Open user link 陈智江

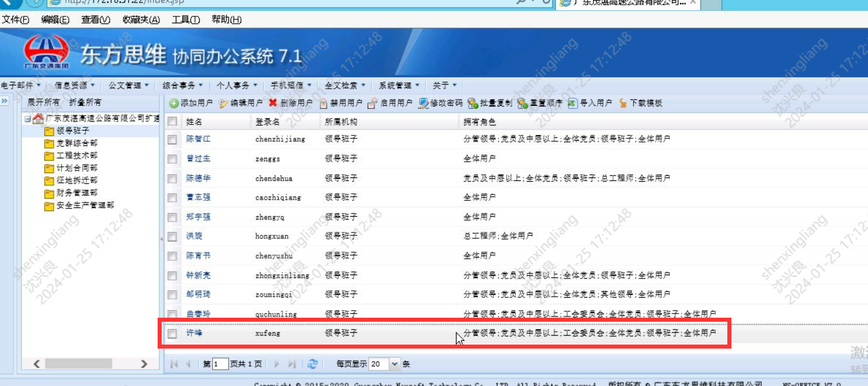click(198, 139)
